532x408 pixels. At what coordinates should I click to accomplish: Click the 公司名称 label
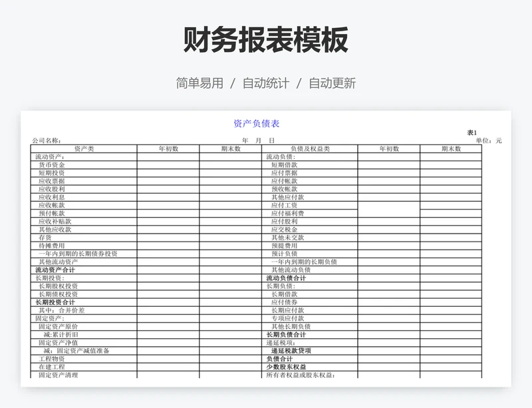pyautogui.click(x=47, y=140)
